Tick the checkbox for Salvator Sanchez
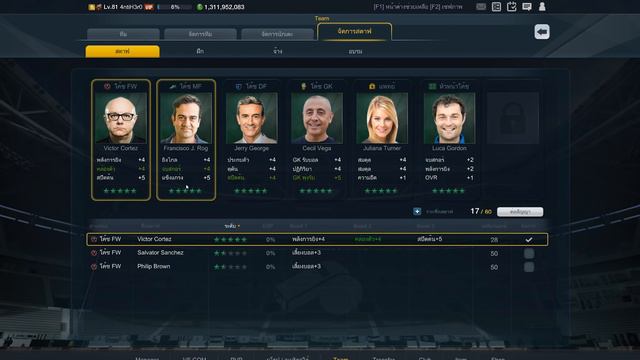The image size is (640, 360). tap(529, 253)
